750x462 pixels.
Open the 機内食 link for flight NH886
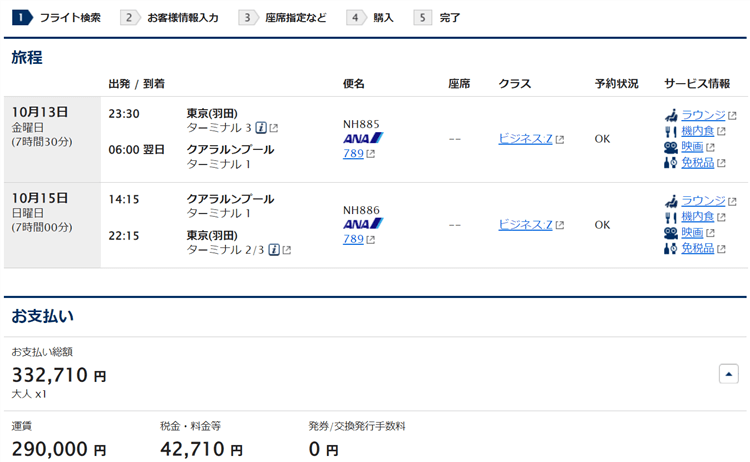(697, 217)
